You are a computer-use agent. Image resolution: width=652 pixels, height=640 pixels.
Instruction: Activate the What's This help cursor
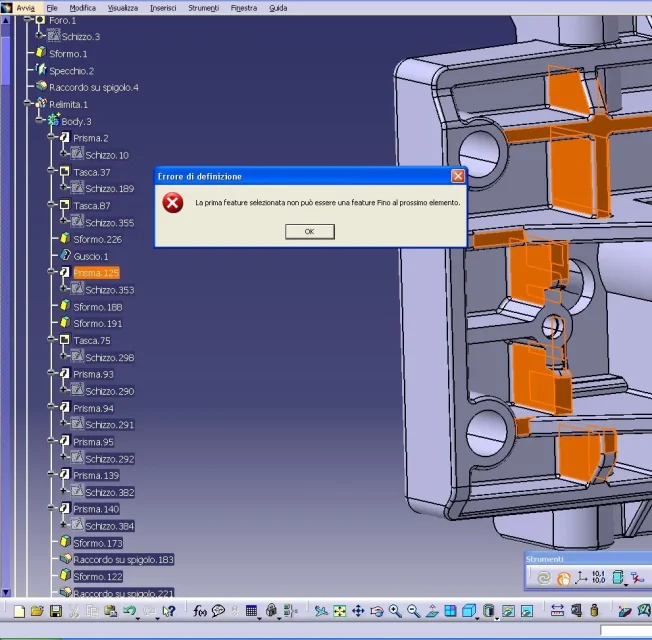(169, 611)
